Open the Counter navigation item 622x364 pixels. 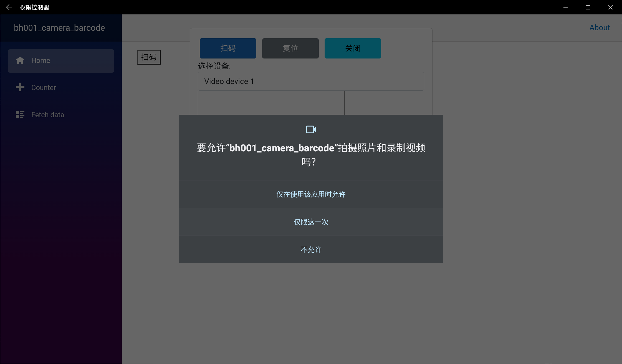click(61, 88)
